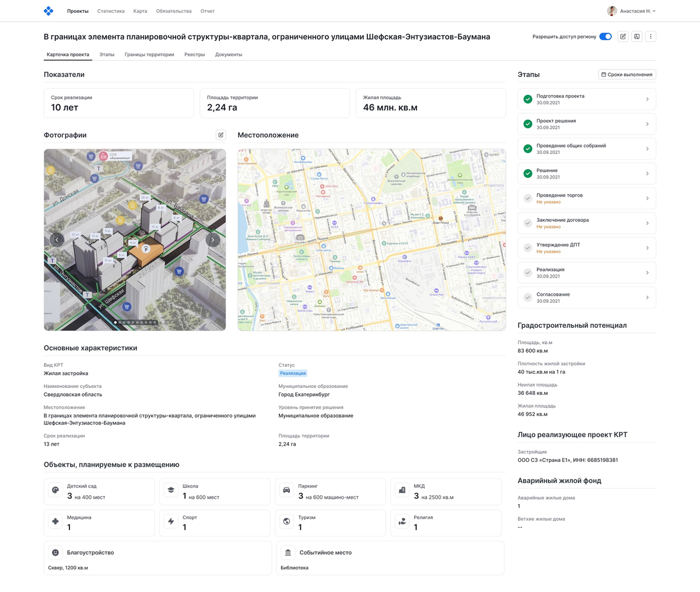Image resolution: width=700 pixels, height=592 pixels.
Task: Open the image icon beside the title edit button
Action: (636, 36)
